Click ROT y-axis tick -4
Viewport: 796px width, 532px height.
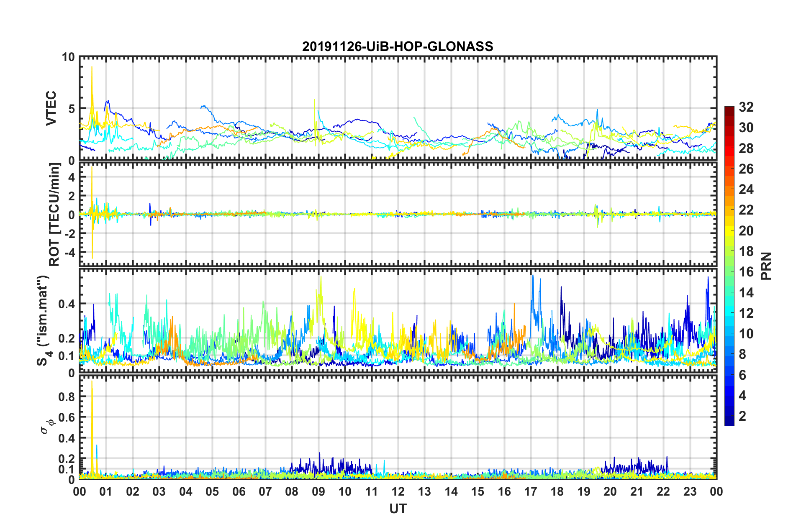pos(69,253)
